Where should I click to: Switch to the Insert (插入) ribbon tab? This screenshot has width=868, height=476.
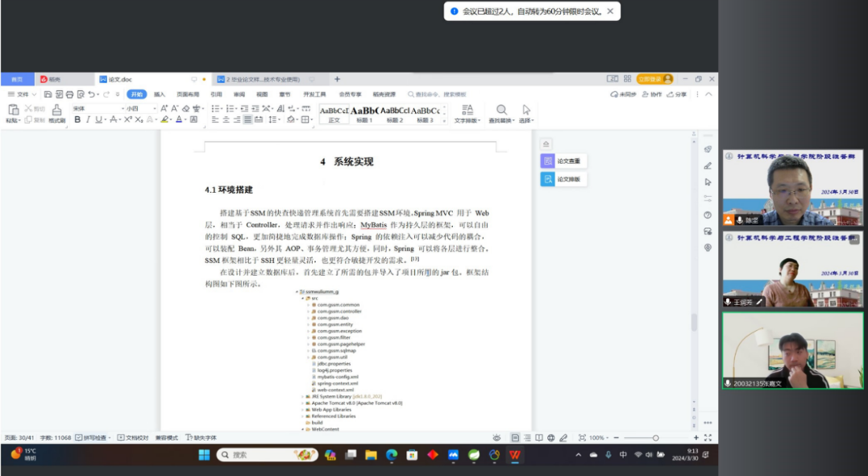(x=160, y=94)
